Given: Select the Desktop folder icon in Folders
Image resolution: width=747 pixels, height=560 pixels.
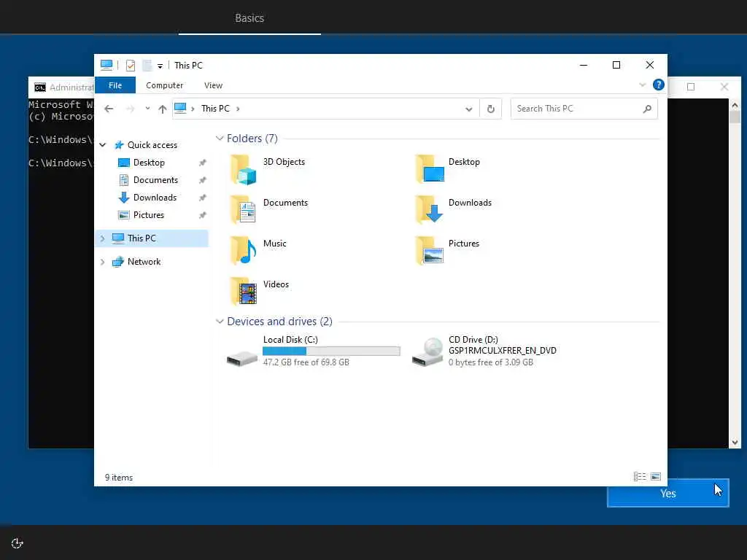Looking at the screenshot, I should (x=429, y=168).
